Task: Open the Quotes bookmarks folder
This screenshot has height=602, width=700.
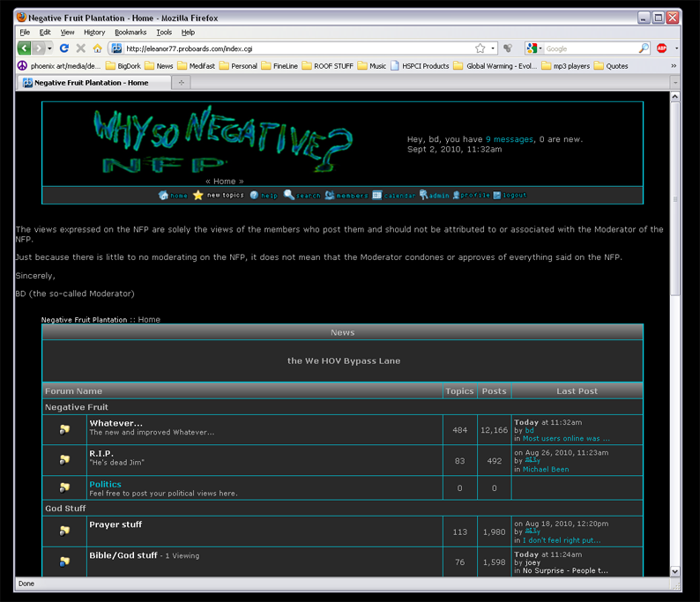Action: tap(611, 66)
